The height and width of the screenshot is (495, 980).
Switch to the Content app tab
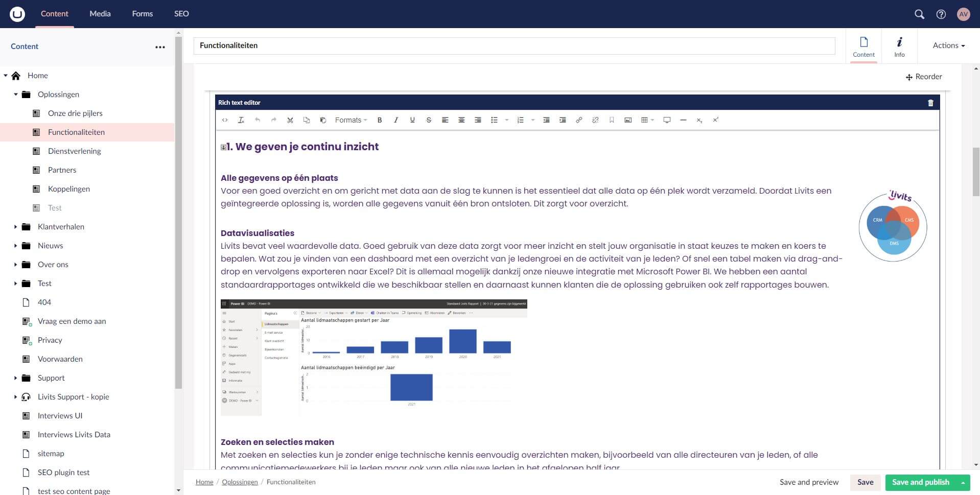(x=864, y=46)
